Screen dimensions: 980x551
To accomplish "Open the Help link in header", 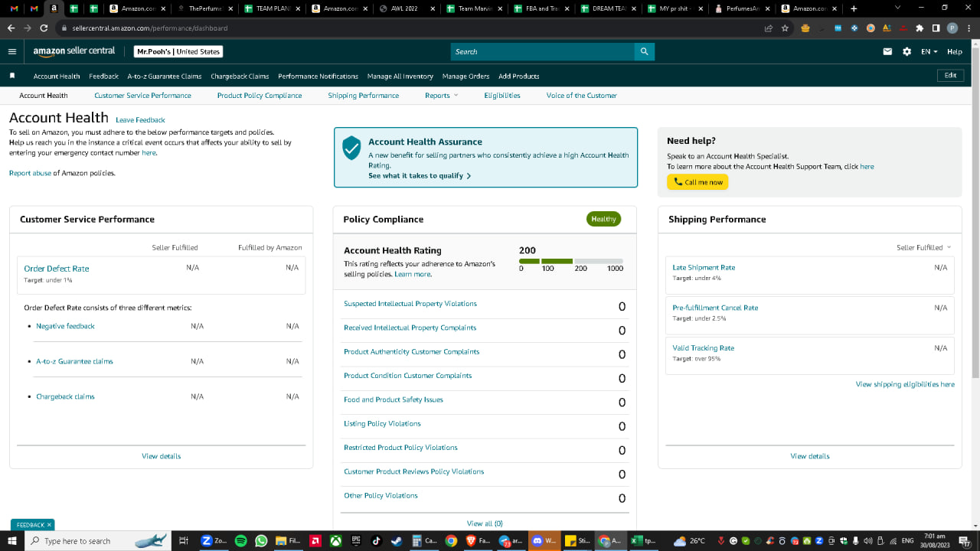I will click(954, 51).
